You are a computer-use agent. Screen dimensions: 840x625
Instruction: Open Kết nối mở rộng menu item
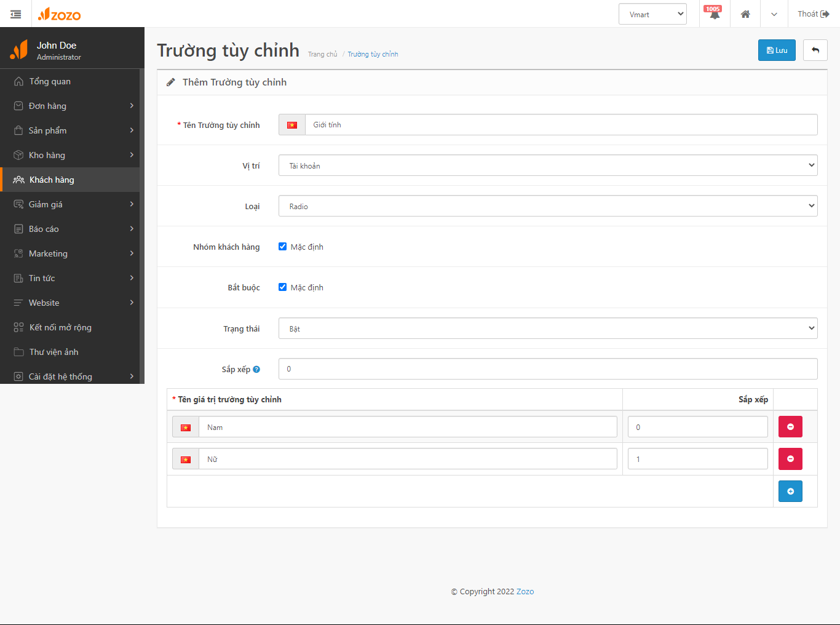pyautogui.click(x=70, y=327)
